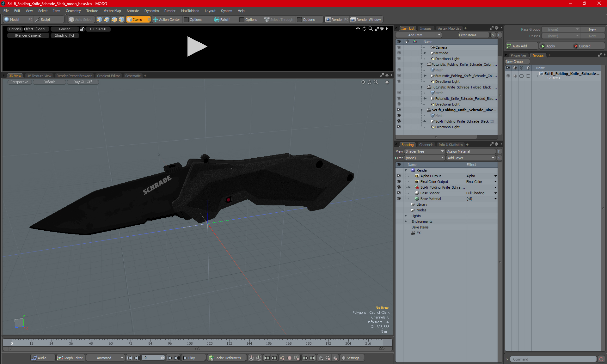Select Edges component mode icon

[x=107, y=20]
